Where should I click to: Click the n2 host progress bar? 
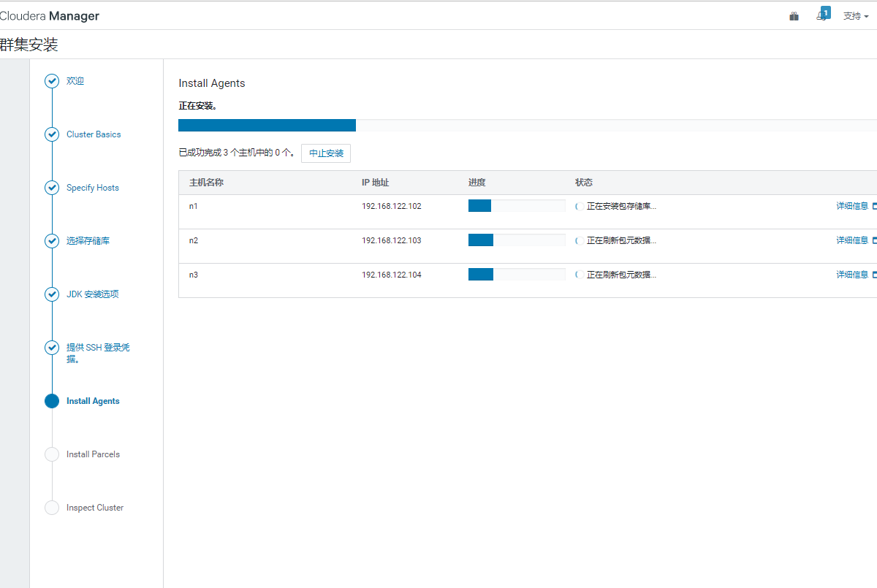[x=517, y=240]
